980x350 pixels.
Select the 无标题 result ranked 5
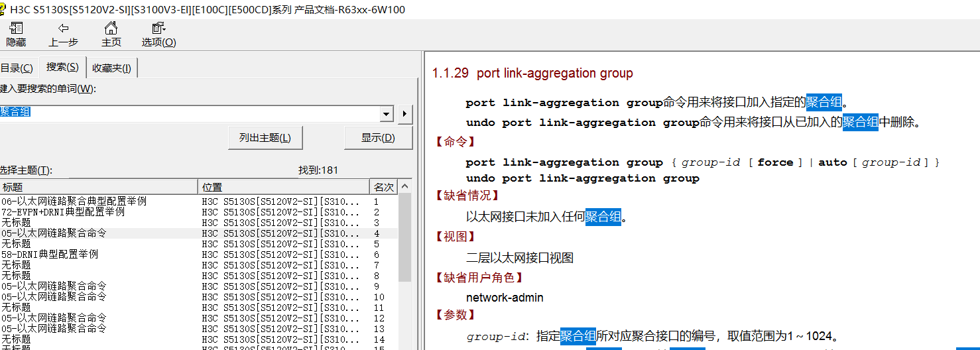point(199,244)
